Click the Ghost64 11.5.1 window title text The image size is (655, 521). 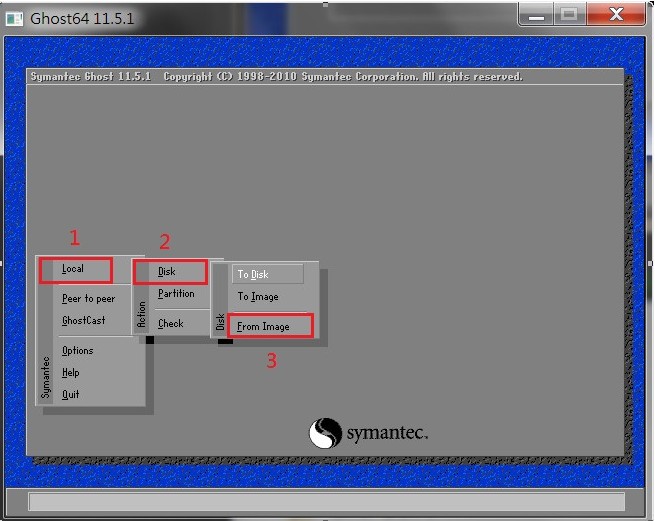pos(82,19)
